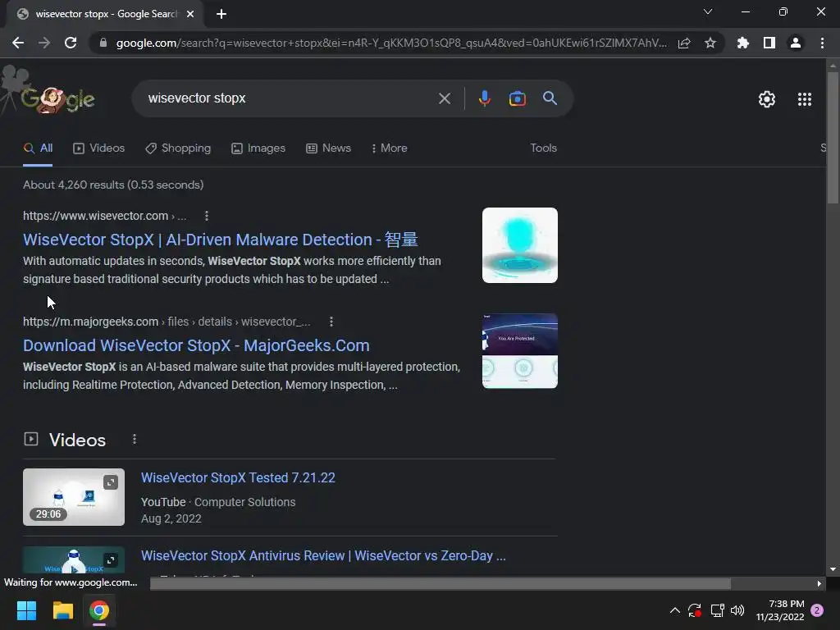Open the Chrome three-dot menu
This screenshot has height=630, width=840.
tap(822, 43)
